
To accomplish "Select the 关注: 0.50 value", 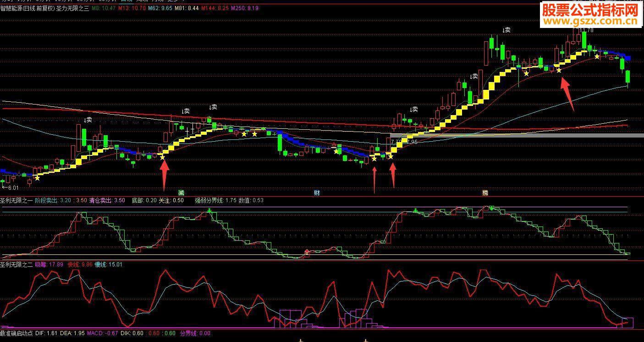I will pyautogui.click(x=171, y=200).
